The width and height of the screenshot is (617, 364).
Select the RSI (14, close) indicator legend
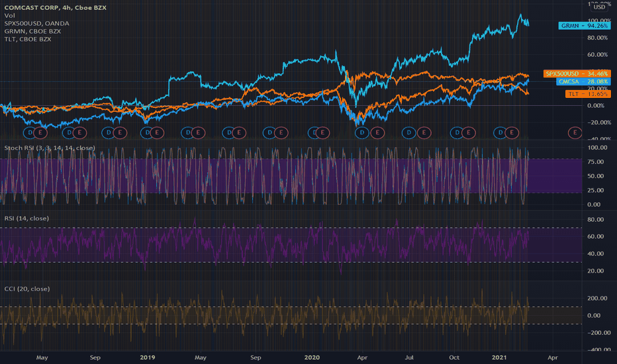(x=26, y=218)
